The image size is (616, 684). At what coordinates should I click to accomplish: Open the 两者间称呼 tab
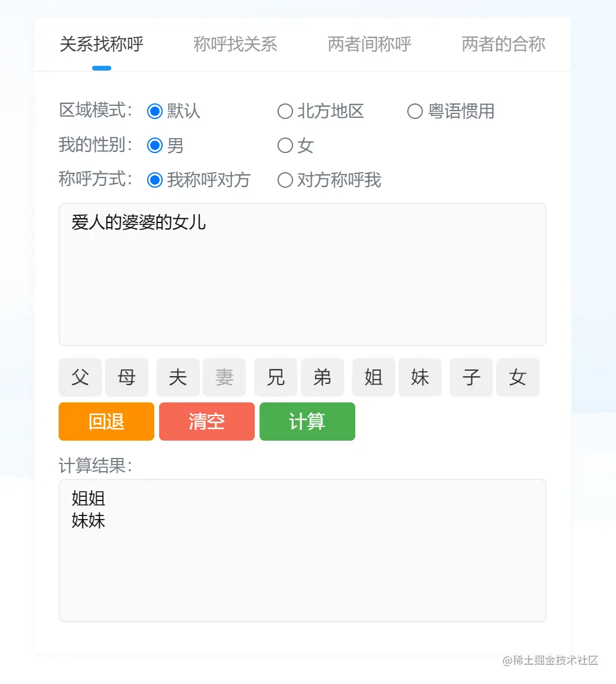[368, 44]
